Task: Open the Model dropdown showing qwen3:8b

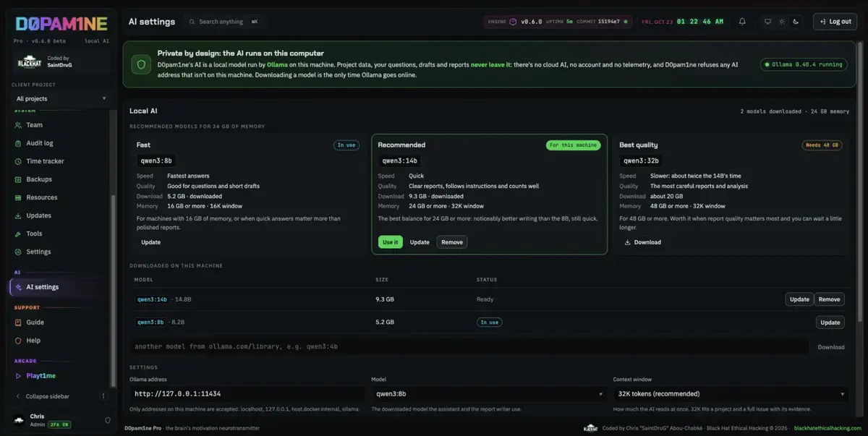Action: click(489, 394)
